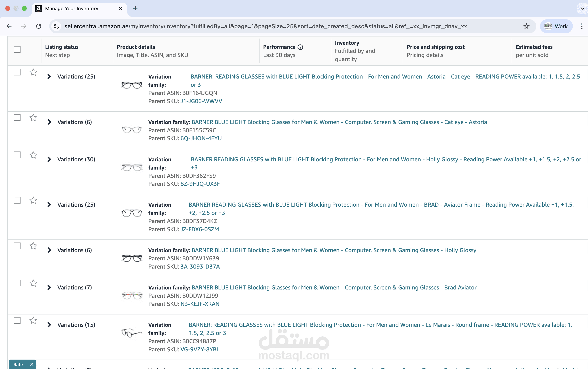Select checkbox for Parent ASIN B0DF37D4KZ

coord(17,200)
